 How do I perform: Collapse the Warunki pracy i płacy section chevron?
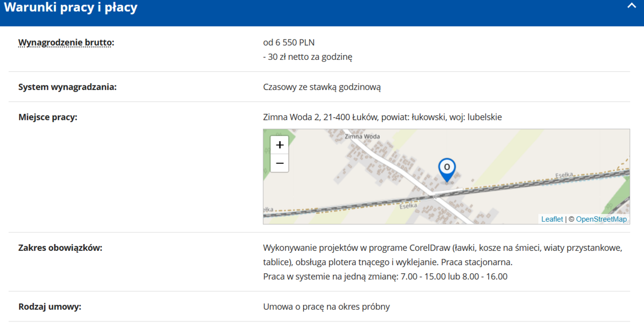631,6
